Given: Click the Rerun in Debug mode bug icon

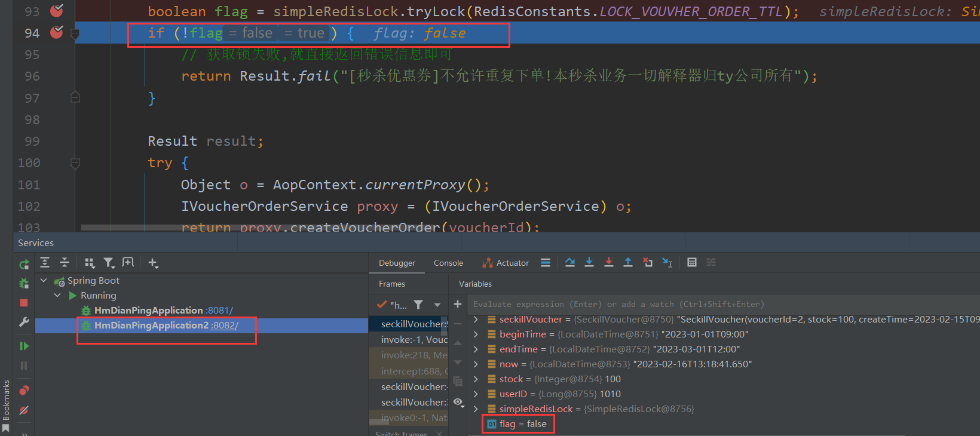Looking at the screenshot, I should (24, 283).
